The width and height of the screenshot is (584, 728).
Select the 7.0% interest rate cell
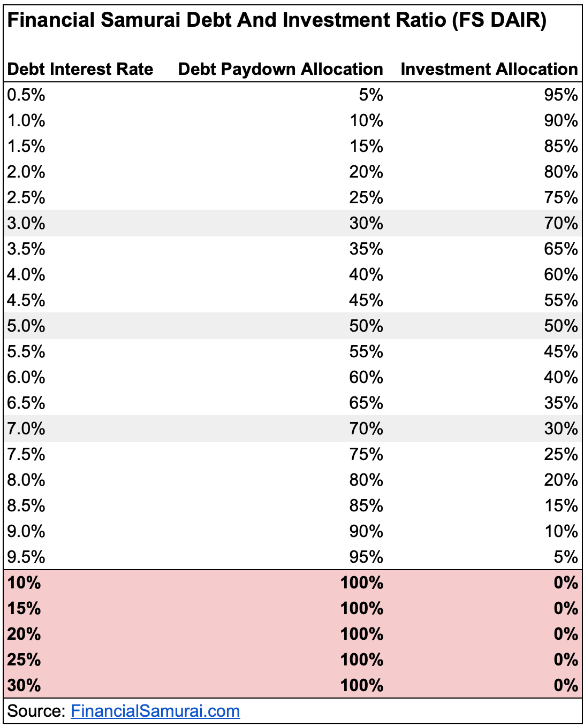[26, 428]
